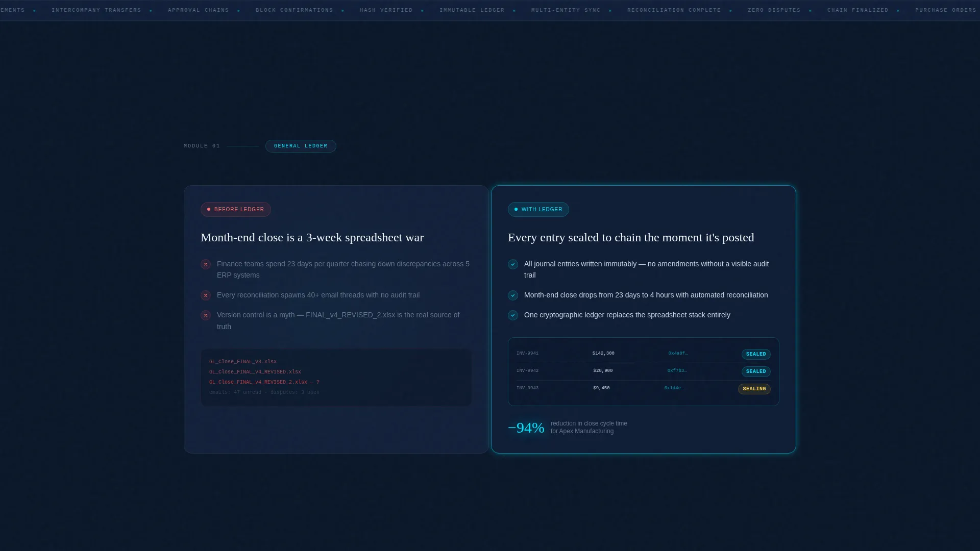The width and height of the screenshot is (980, 551).
Task: Click the check icon beside 'Month-end close drops'
Action: click(x=513, y=295)
